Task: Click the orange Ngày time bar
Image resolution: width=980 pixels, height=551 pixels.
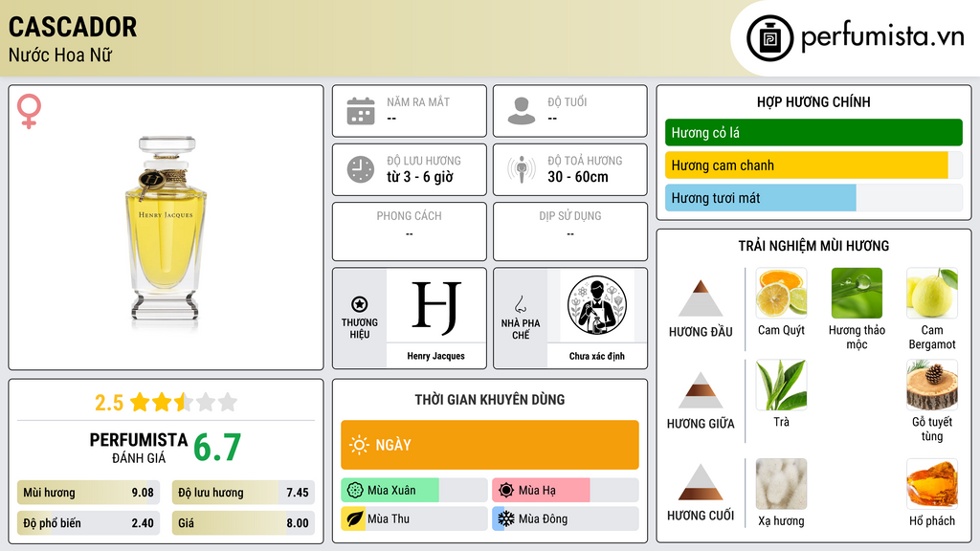Action: tap(490, 445)
